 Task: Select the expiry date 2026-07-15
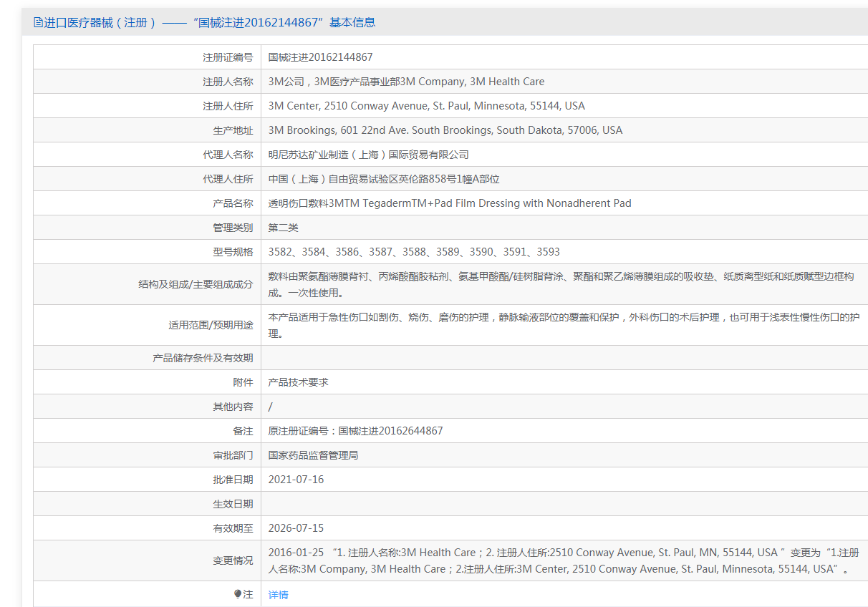click(296, 528)
